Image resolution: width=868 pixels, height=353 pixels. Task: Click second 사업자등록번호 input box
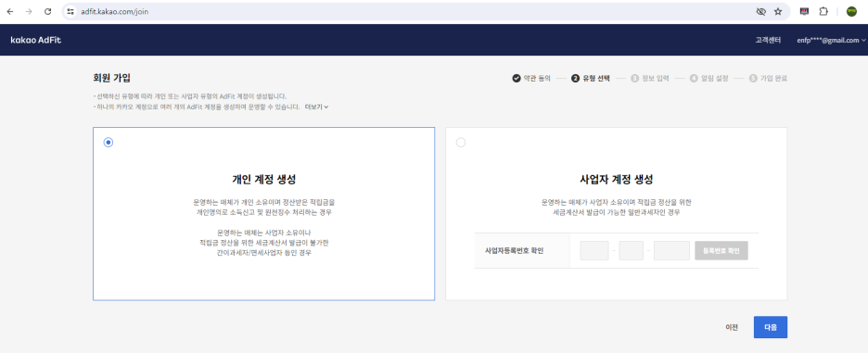[x=632, y=251]
